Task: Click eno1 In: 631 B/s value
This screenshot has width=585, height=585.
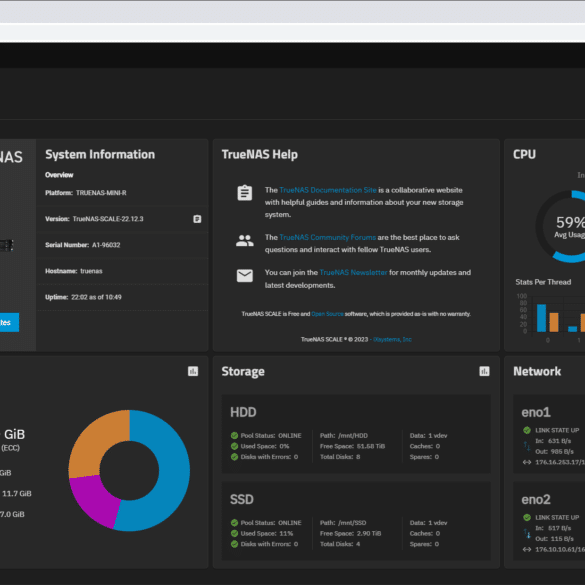Action: (x=553, y=441)
